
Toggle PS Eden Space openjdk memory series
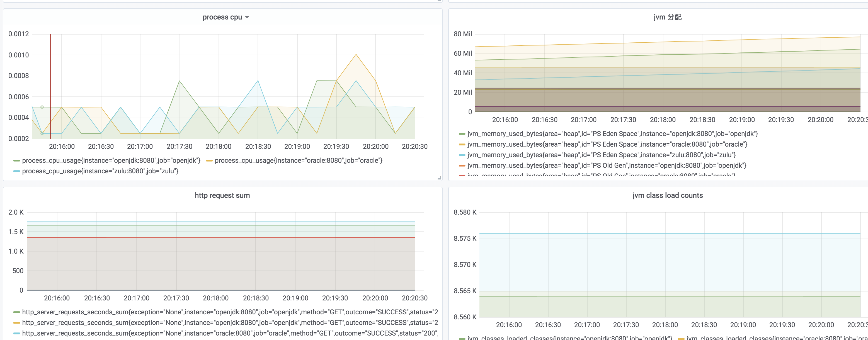(613, 134)
